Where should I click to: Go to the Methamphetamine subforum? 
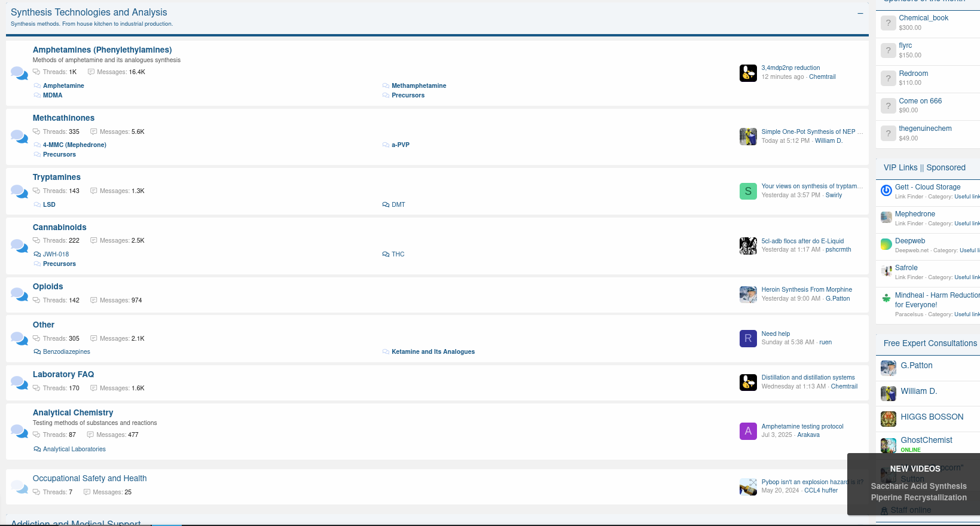click(x=419, y=85)
